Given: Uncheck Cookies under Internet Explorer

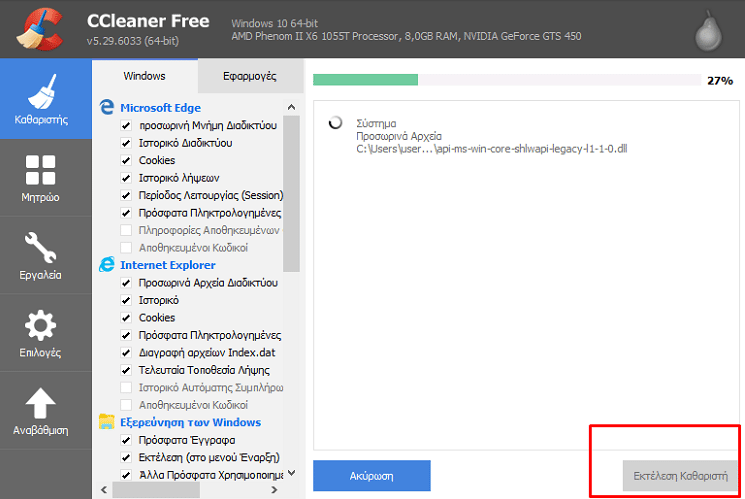Looking at the screenshot, I should pos(126,317).
